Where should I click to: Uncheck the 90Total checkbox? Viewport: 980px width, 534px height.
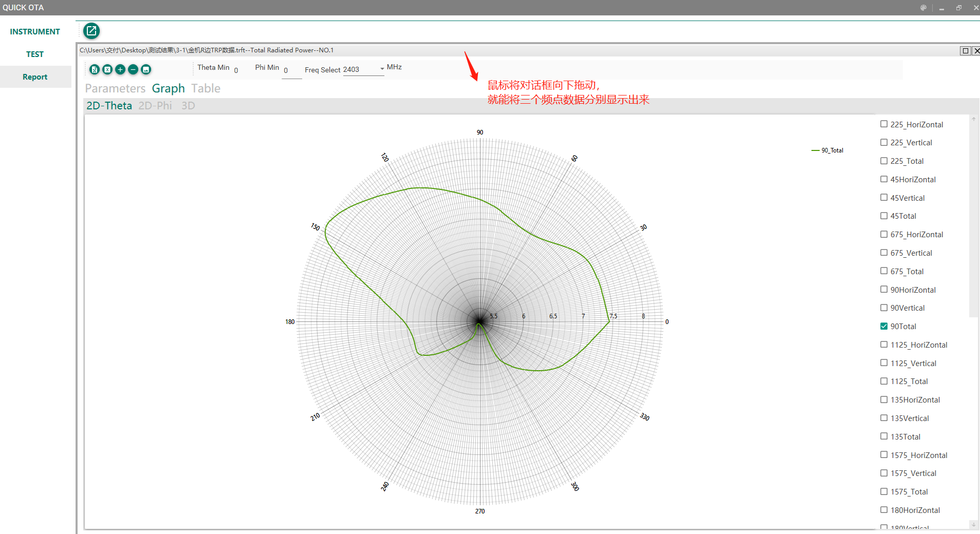884,326
